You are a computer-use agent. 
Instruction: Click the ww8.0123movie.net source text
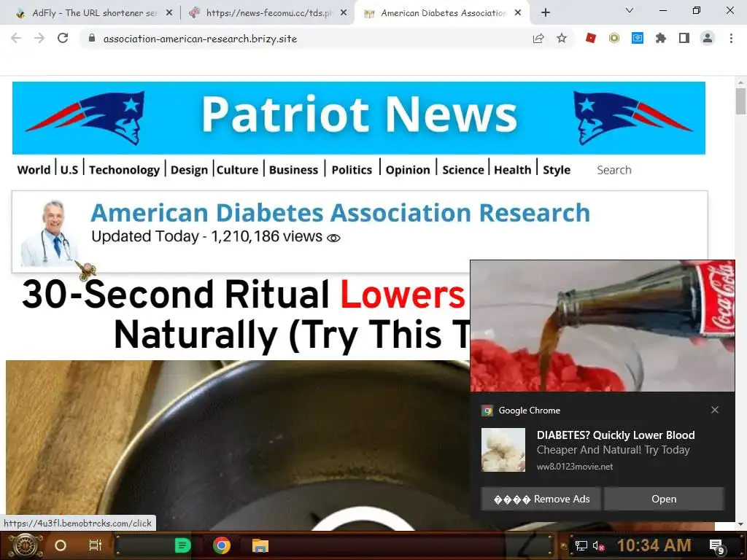coord(575,467)
